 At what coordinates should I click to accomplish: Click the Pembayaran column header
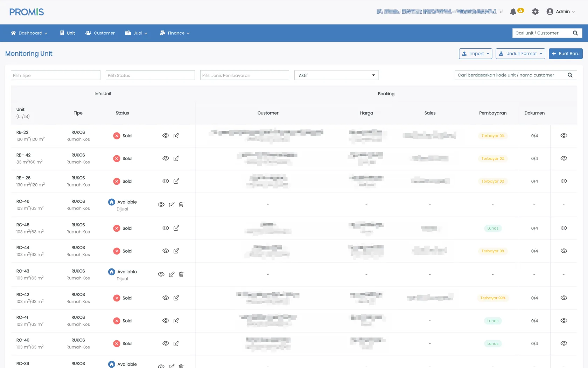[493, 113]
